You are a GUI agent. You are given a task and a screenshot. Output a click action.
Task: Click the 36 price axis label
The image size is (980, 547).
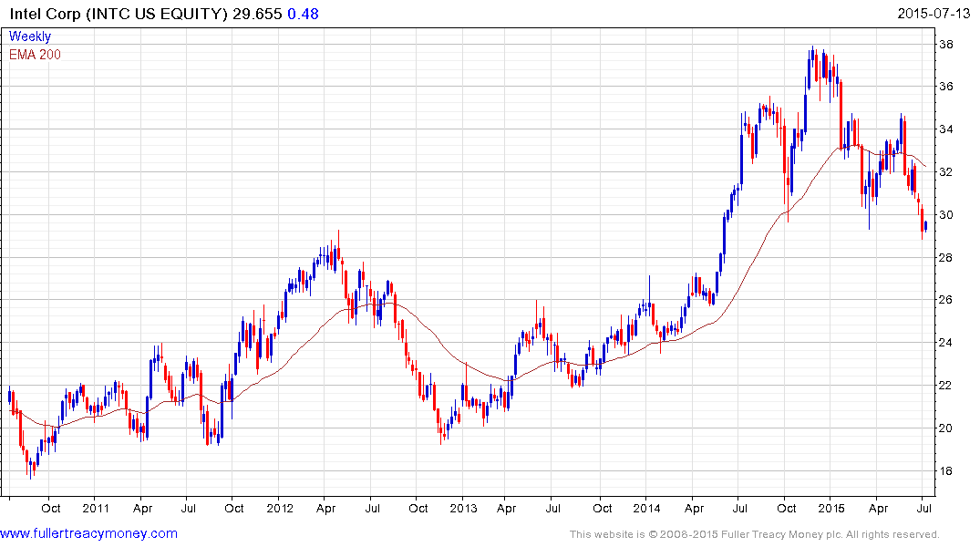click(945, 87)
